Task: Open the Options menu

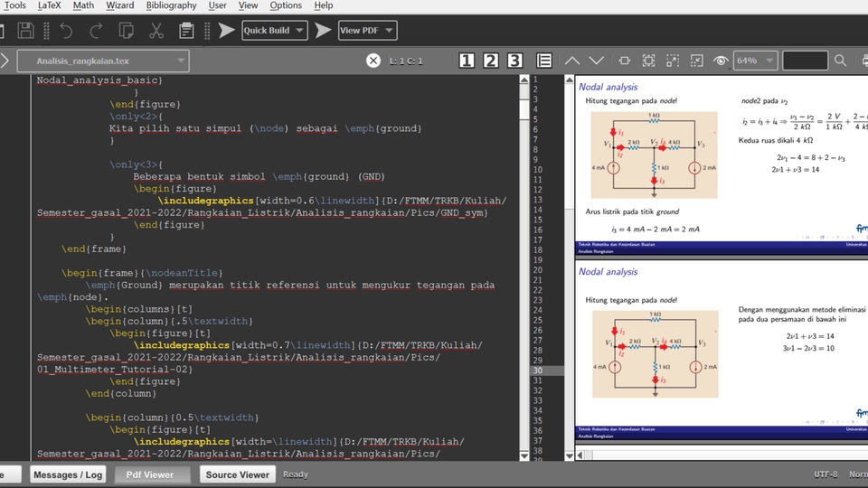Action: (x=286, y=5)
